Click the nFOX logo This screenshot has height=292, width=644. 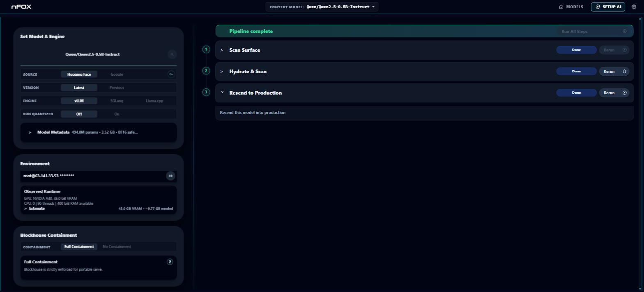pos(21,7)
